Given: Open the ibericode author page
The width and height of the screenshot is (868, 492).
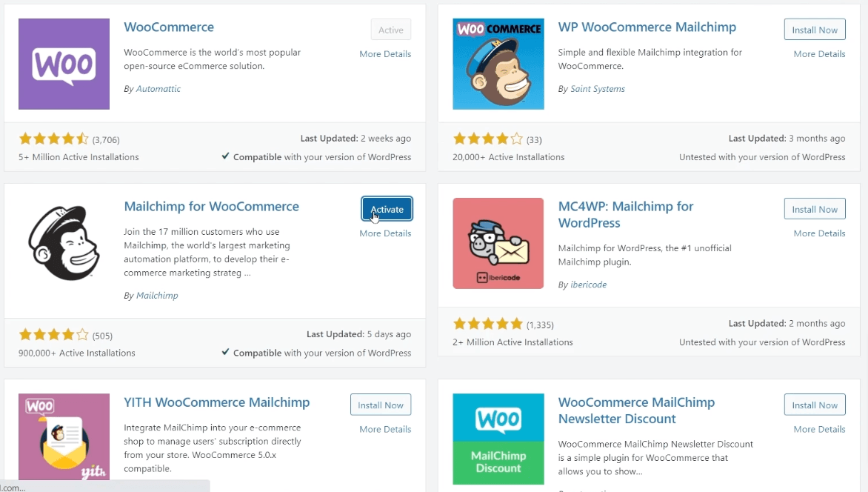Looking at the screenshot, I should (x=588, y=284).
